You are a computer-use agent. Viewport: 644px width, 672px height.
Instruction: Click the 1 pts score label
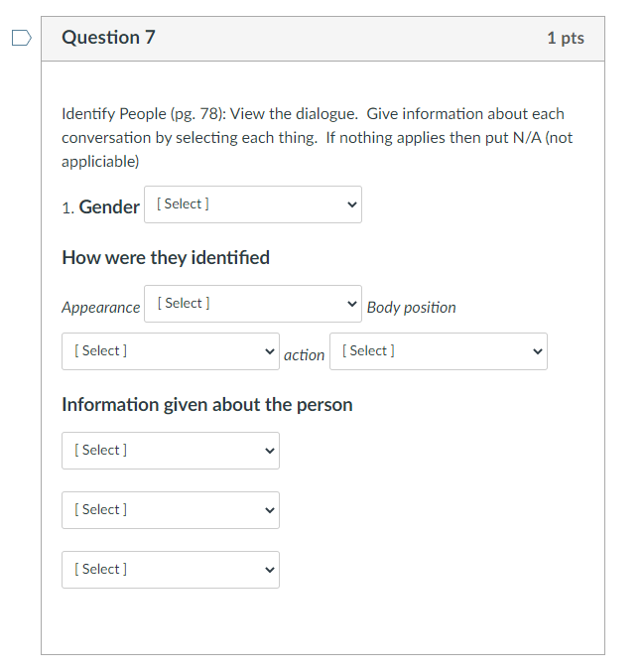(x=565, y=39)
